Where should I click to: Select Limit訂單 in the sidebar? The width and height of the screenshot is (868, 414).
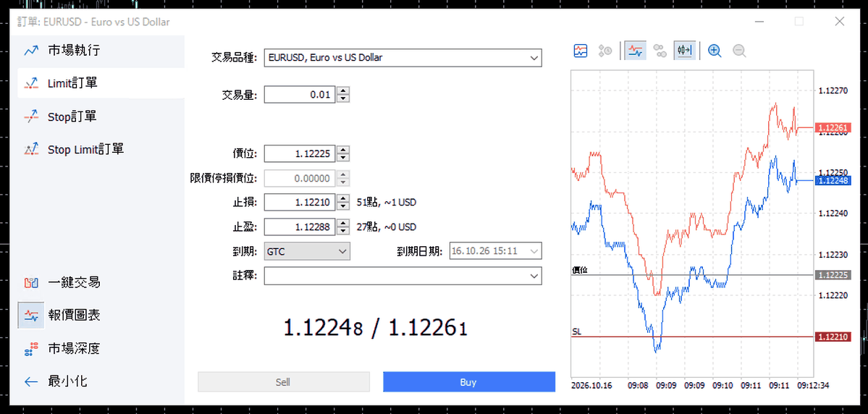101,83
